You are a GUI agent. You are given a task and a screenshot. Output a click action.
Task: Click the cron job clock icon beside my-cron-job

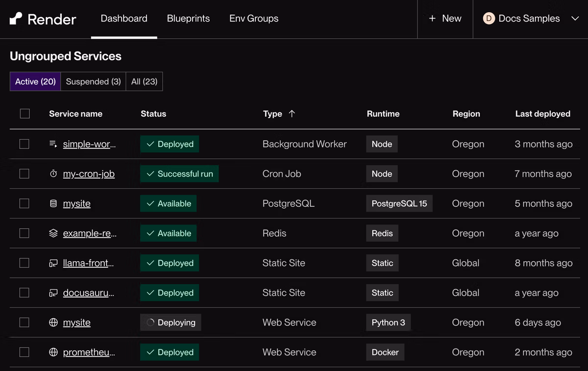coord(53,174)
